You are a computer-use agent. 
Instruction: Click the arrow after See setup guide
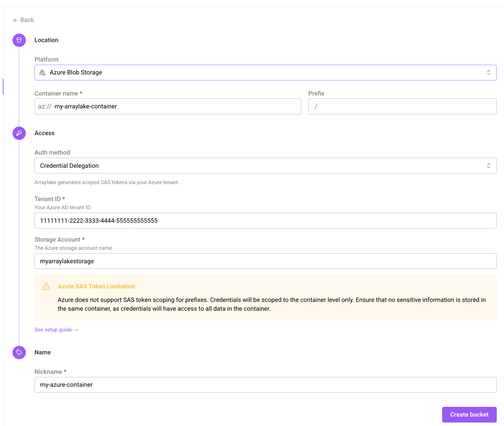pyautogui.click(x=76, y=330)
